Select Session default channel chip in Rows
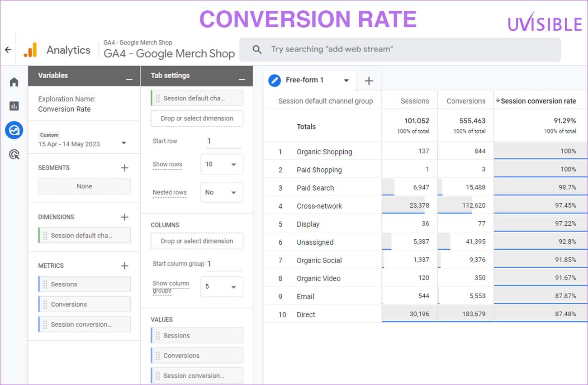The width and height of the screenshot is (588, 385). tap(197, 98)
